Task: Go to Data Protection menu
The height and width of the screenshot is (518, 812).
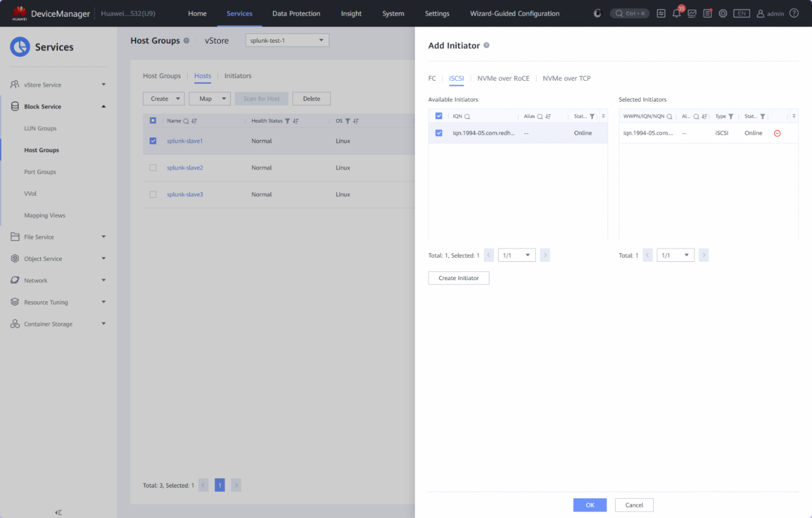Action: click(x=296, y=14)
